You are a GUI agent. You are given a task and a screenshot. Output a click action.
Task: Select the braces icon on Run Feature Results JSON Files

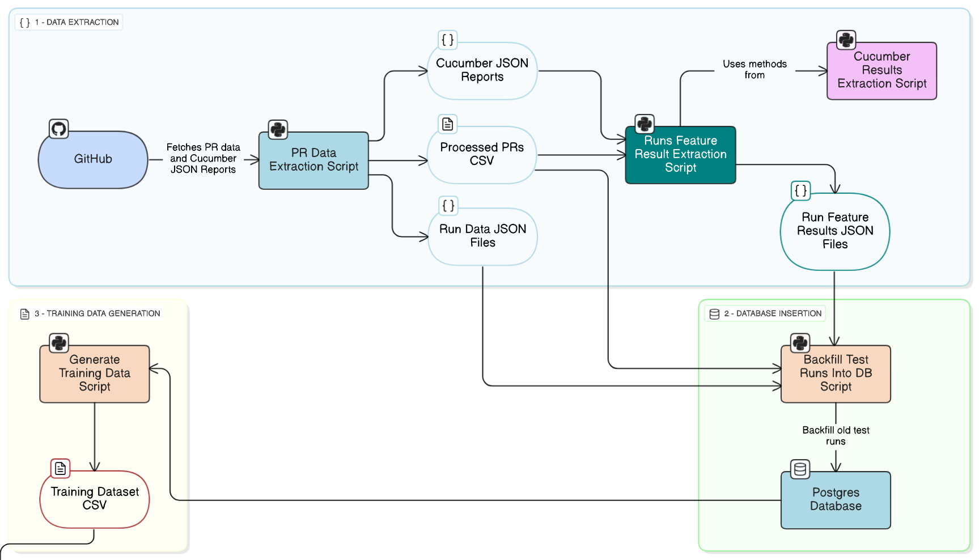click(x=800, y=191)
